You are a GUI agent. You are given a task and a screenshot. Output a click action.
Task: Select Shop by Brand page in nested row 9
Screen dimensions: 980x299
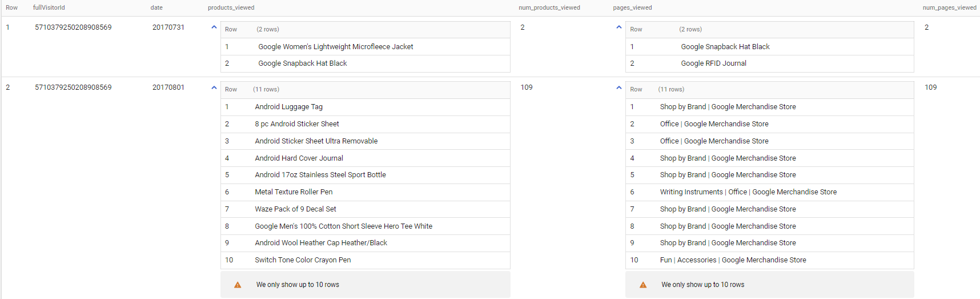(x=728, y=243)
